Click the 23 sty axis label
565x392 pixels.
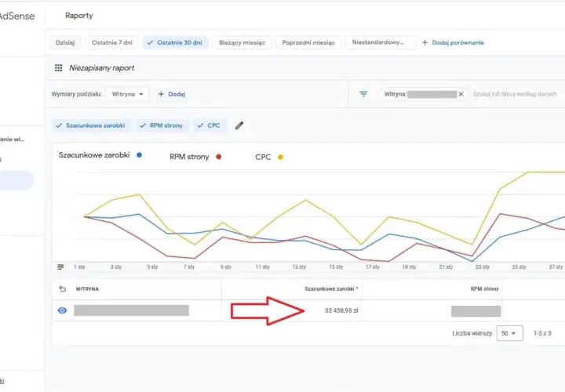pyautogui.click(x=483, y=267)
